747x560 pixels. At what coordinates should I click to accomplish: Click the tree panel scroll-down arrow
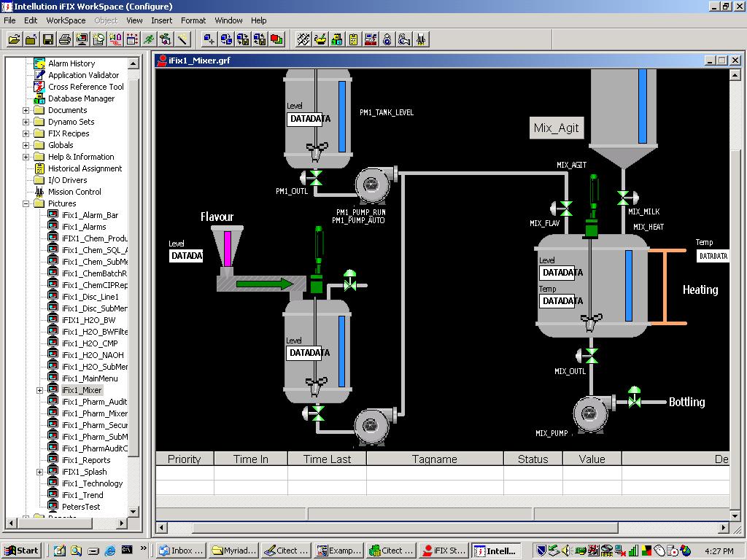(x=133, y=512)
